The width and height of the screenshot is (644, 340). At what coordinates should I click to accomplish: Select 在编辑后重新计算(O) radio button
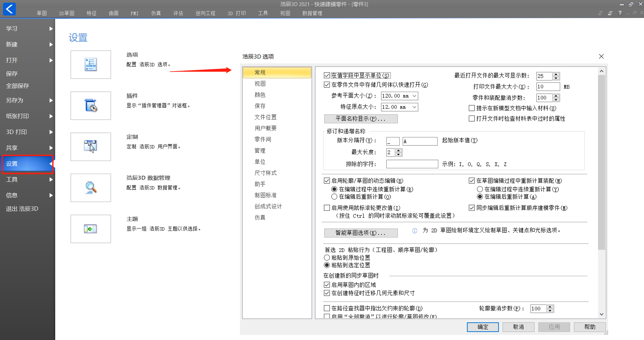pyautogui.click(x=334, y=197)
